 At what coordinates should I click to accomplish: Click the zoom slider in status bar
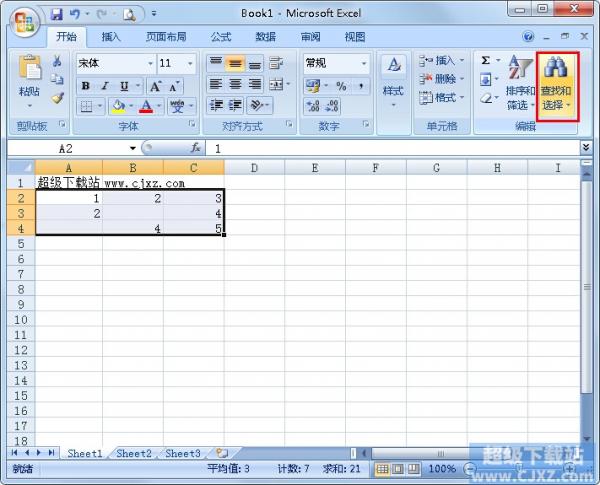coord(519,469)
